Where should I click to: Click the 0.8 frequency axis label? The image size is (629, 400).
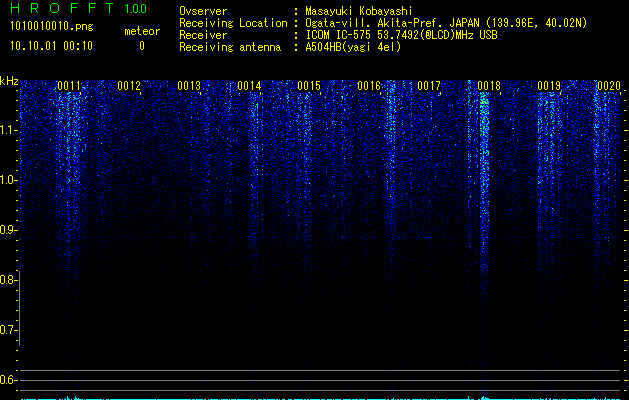(8, 280)
